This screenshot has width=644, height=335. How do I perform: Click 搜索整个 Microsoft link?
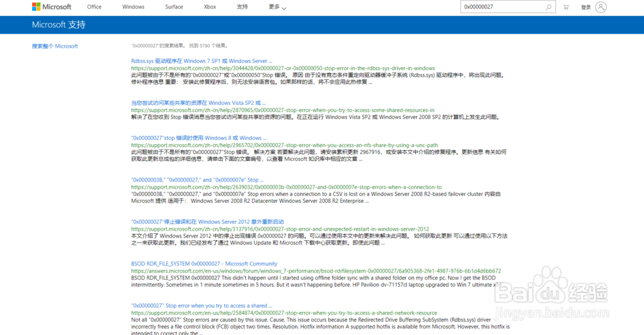point(55,46)
